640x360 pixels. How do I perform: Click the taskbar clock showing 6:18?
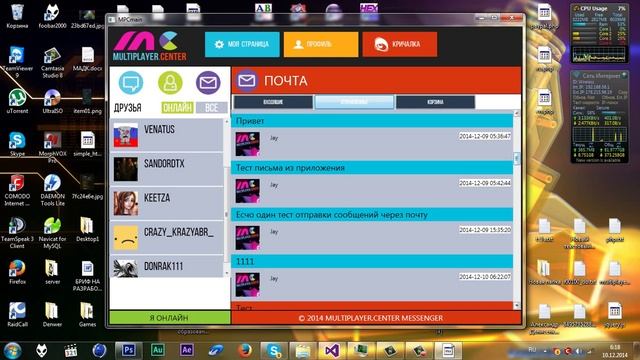point(614,351)
